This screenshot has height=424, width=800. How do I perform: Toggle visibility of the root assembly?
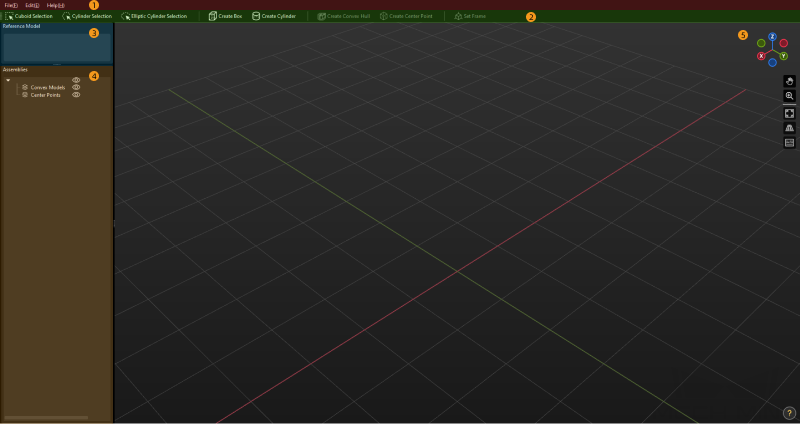(x=76, y=80)
